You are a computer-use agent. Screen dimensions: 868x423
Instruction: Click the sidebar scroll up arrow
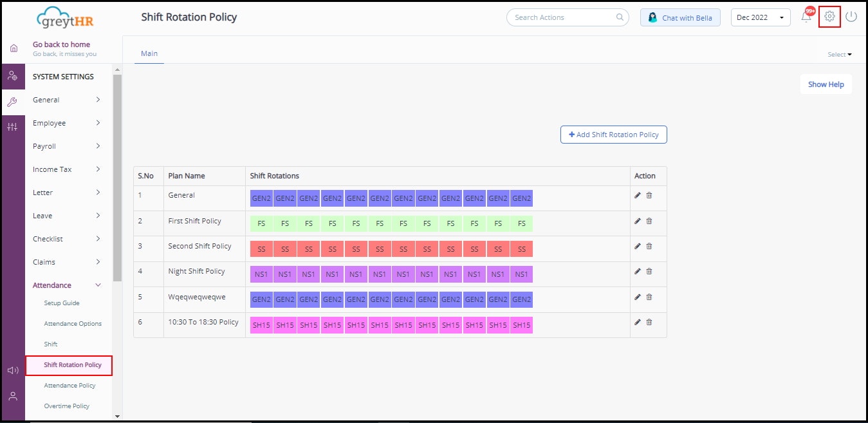pyautogui.click(x=117, y=70)
